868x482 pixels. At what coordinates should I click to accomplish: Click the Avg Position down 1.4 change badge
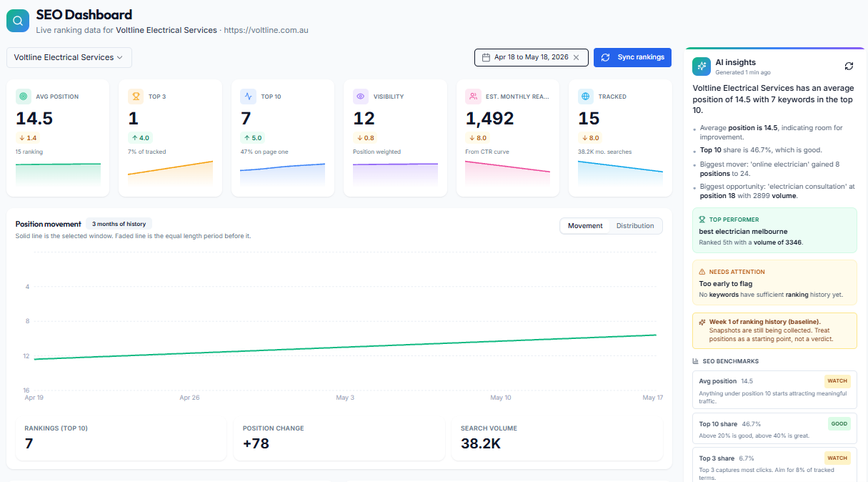click(28, 138)
